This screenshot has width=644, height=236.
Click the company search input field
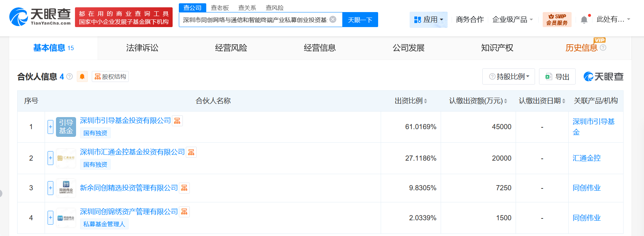coord(255,20)
